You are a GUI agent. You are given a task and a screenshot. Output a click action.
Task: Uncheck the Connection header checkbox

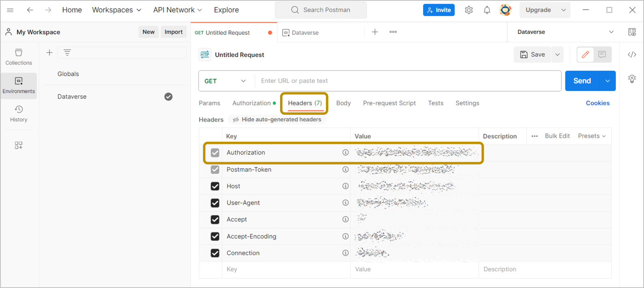click(x=215, y=253)
